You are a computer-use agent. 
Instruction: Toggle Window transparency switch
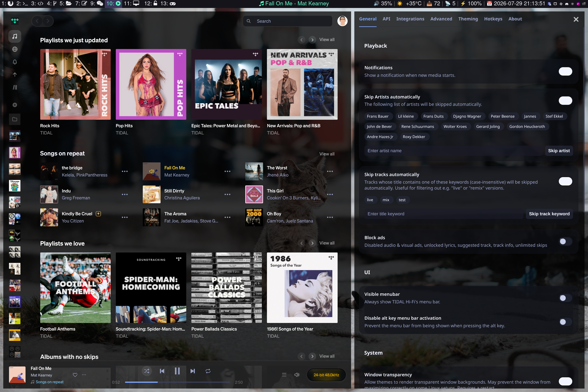pos(565,381)
